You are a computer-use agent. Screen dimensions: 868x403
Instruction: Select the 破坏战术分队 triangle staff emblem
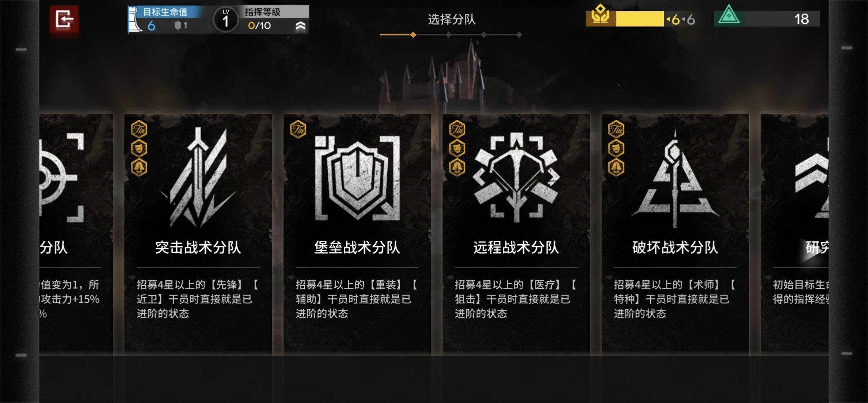click(675, 179)
